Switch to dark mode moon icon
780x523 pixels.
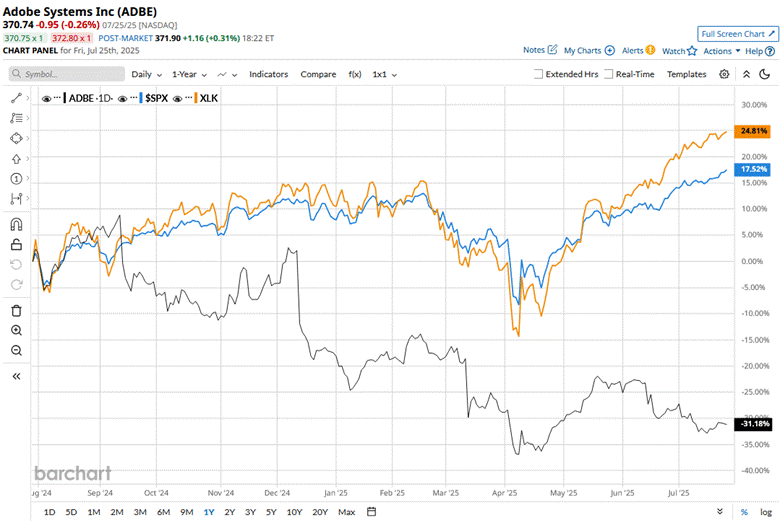pos(765,74)
